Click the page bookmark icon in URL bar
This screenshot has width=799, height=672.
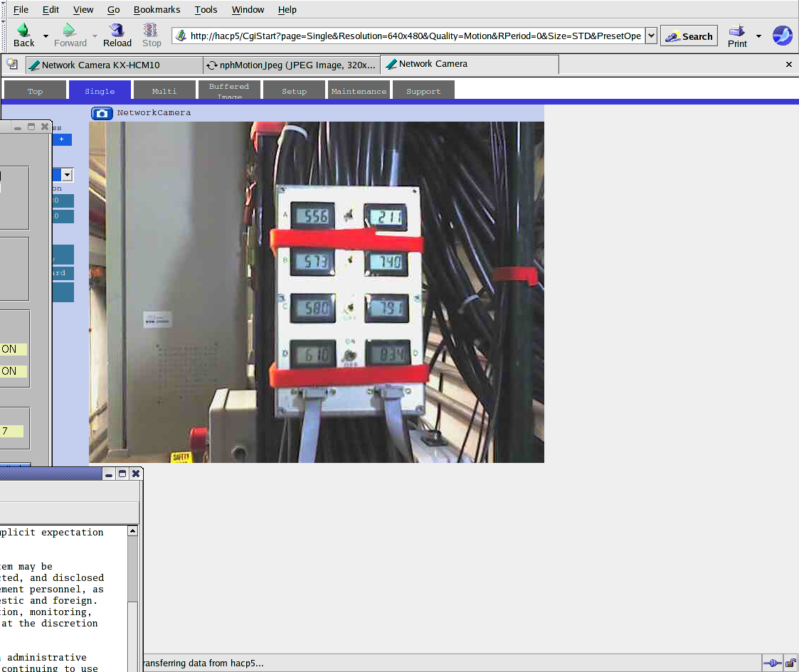click(181, 36)
